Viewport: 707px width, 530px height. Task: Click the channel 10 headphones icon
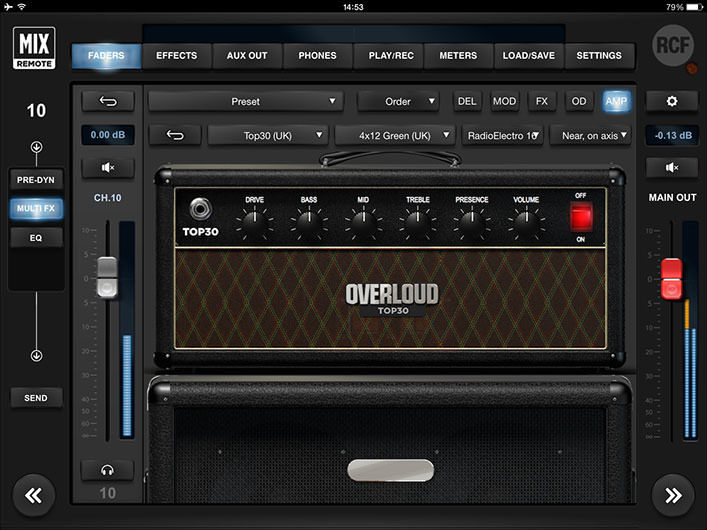(107, 469)
